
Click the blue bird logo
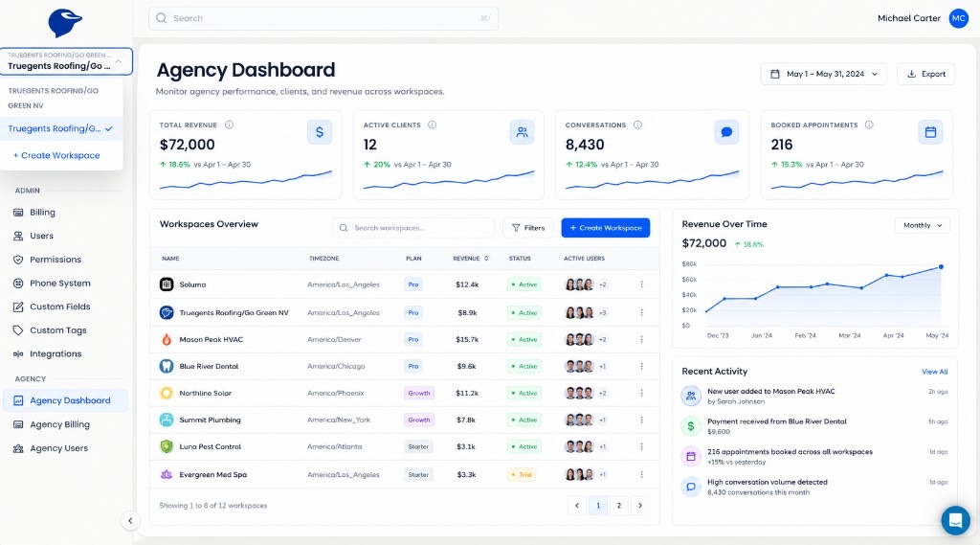point(65,23)
